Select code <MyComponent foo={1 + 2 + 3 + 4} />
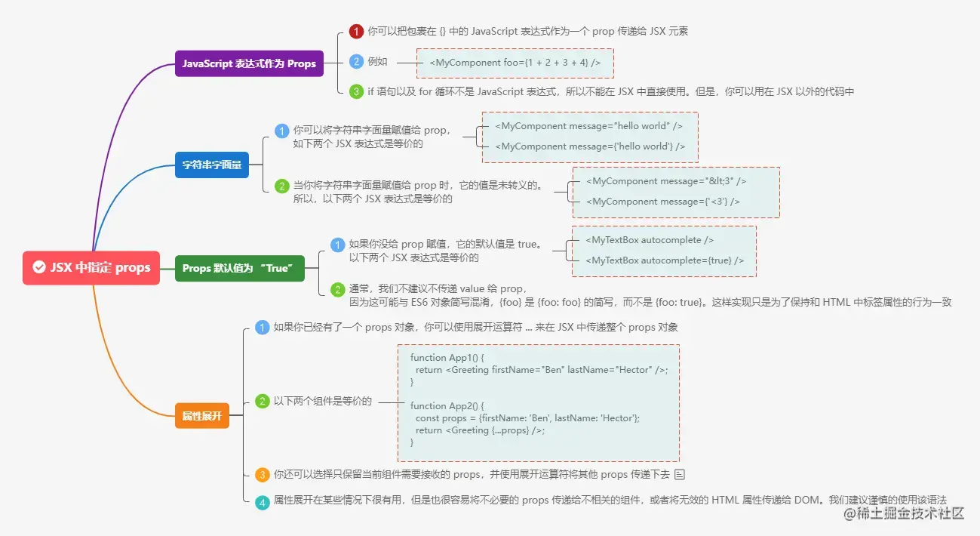Viewport: 980px width, 536px height. tap(515, 63)
